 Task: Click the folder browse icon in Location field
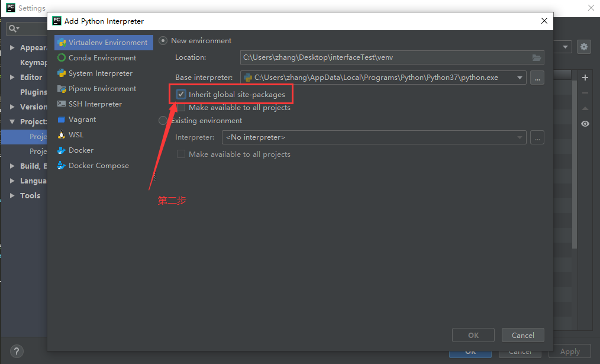pos(537,57)
